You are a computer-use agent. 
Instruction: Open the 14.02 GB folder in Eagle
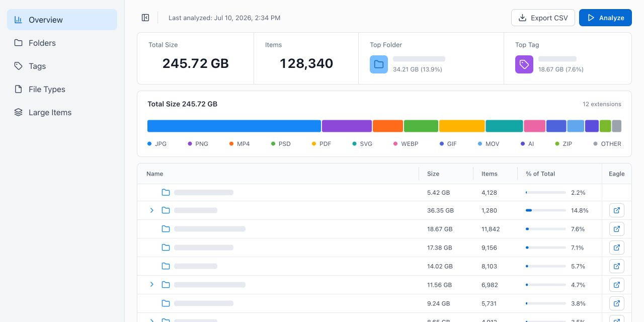point(617,266)
